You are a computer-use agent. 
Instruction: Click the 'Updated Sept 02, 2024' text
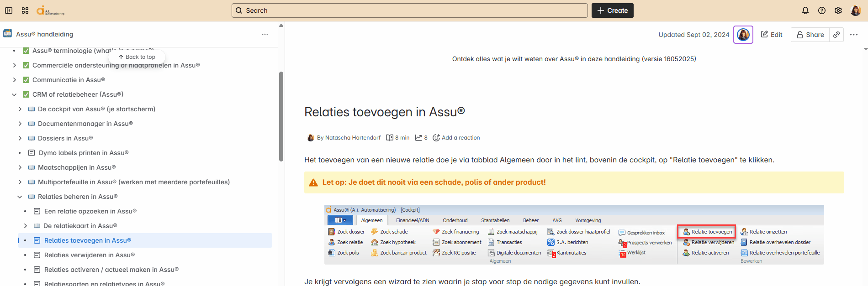(x=694, y=35)
